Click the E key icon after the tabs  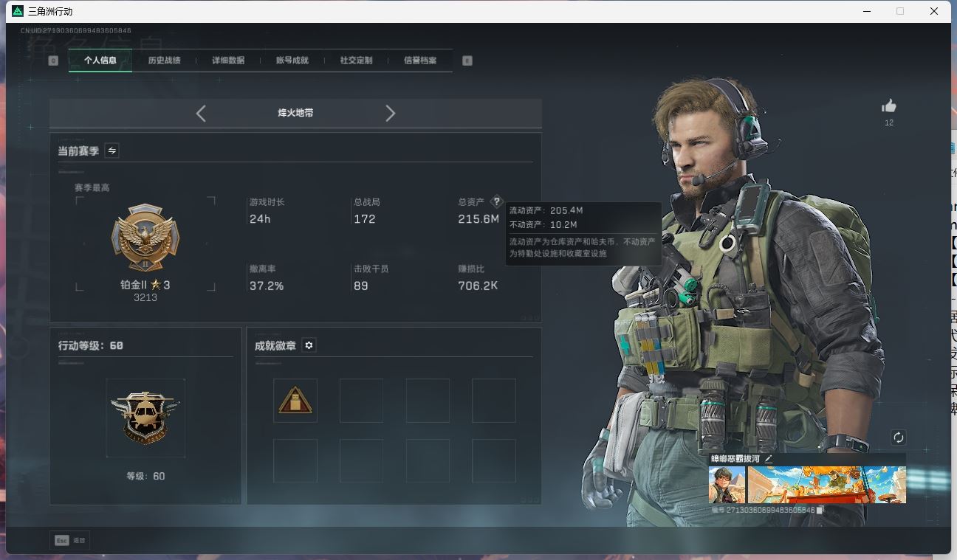(x=467, y=61)
